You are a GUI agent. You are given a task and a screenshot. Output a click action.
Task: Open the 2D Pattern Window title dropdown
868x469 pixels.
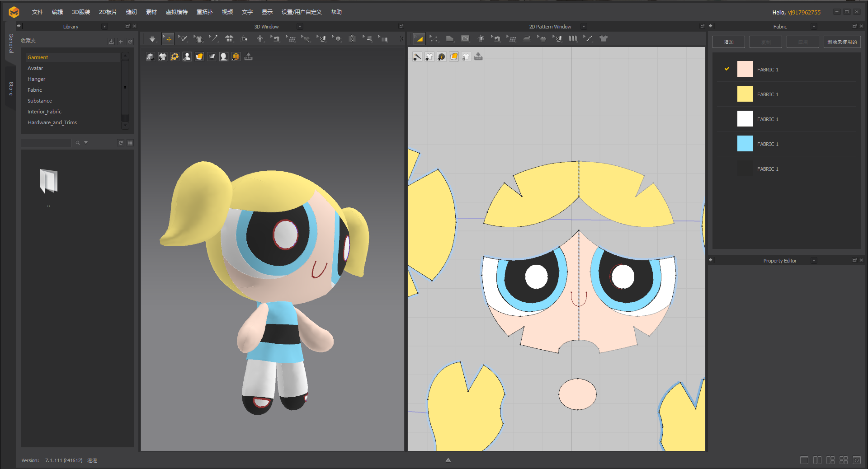pyautogui.click(x=584, y=27)
